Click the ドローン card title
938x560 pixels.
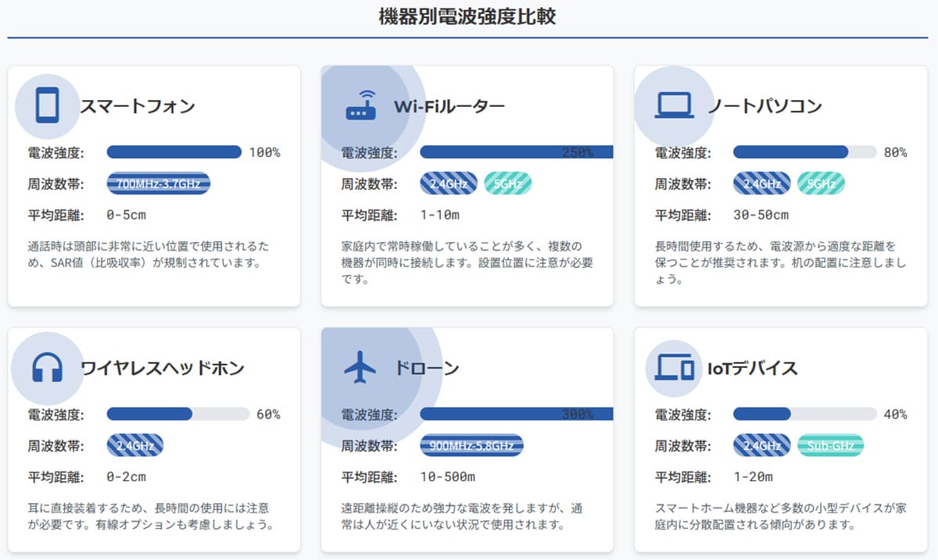pyautogui.click(x=427, y=368)
